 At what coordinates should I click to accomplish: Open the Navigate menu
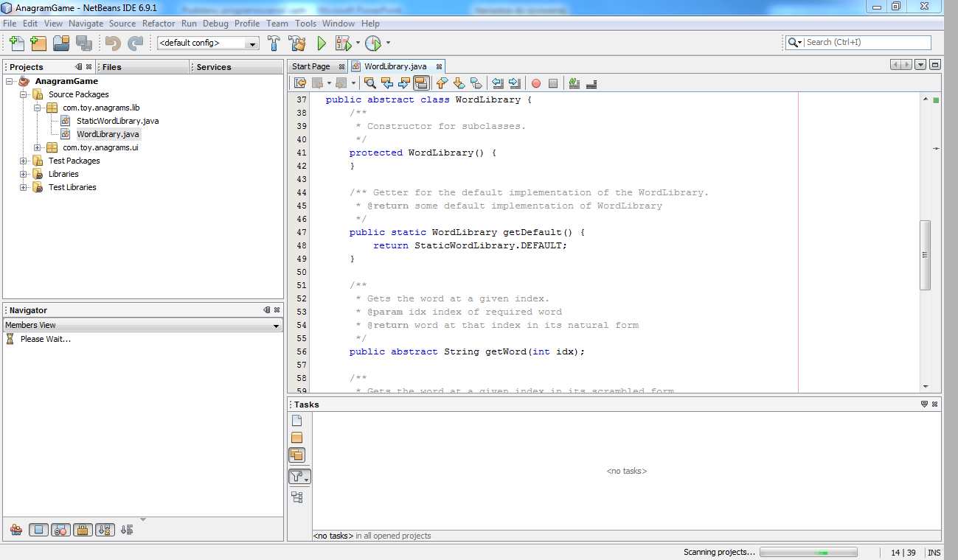tap(86, 24)
